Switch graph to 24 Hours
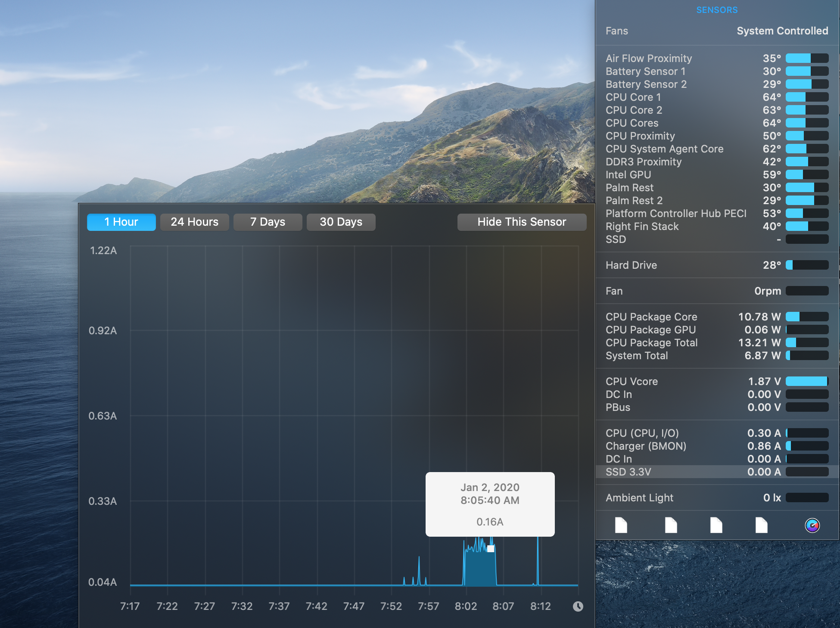The height and width of the screenshot is (628, 840). (x=194, y=222)
